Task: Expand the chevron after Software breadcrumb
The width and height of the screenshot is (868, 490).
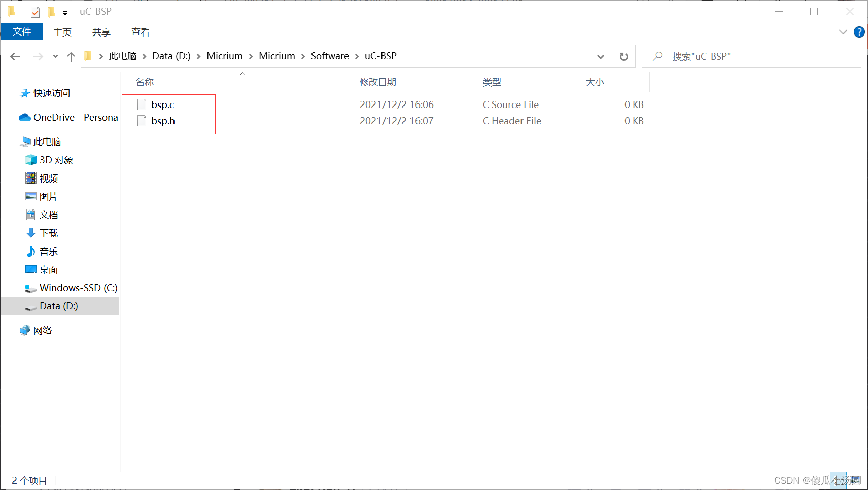Action: pyautogui.click(x=357, y=56)
